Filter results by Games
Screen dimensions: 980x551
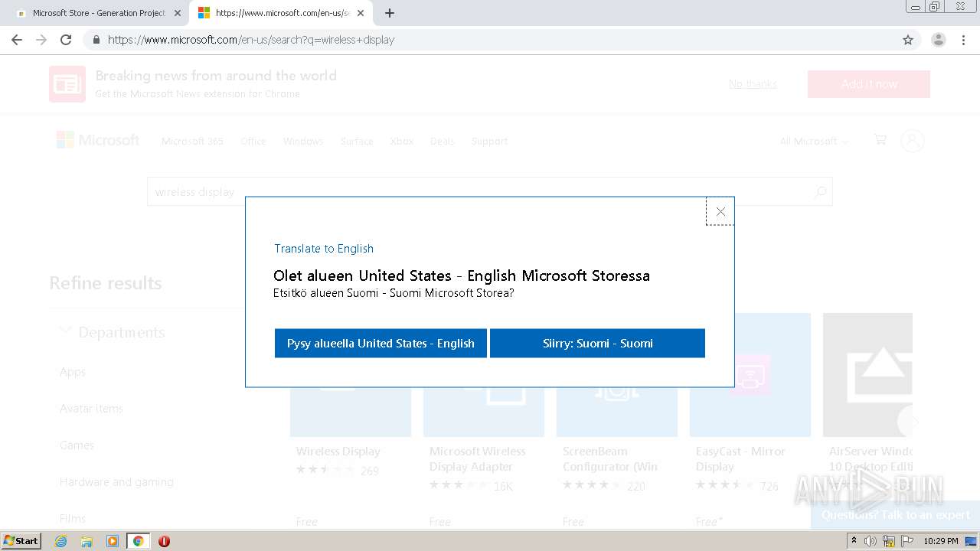[77, 445]
